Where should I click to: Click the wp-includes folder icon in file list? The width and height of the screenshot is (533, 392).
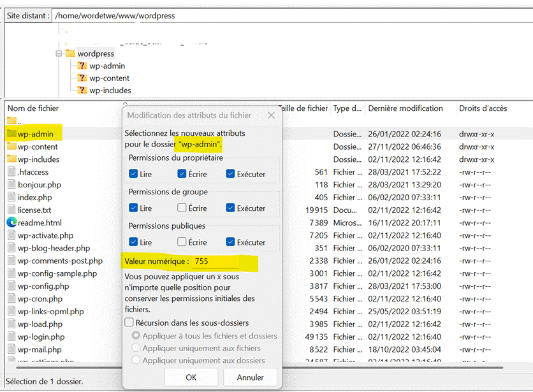coord(11,159)
